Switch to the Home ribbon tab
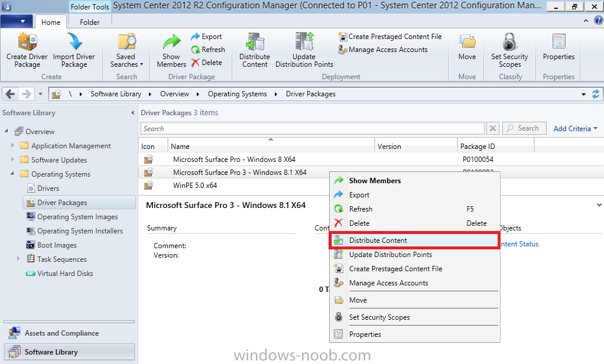 point(51,22)
